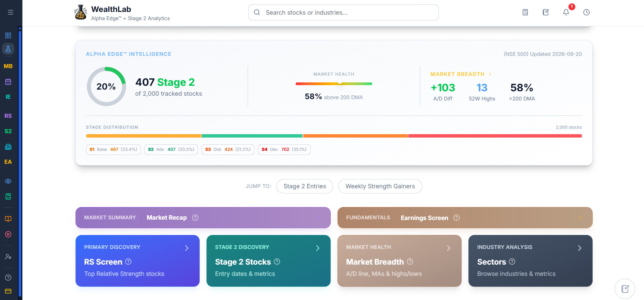Open the hamburger menu in the sidebar
The image size is (644, 300).
tap(11, 12)
